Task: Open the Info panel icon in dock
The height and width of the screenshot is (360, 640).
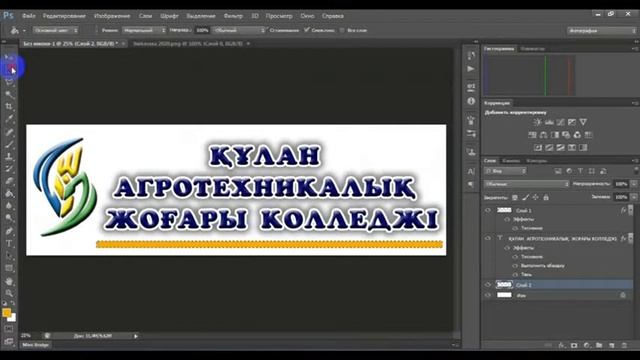Action: [471, 101]
